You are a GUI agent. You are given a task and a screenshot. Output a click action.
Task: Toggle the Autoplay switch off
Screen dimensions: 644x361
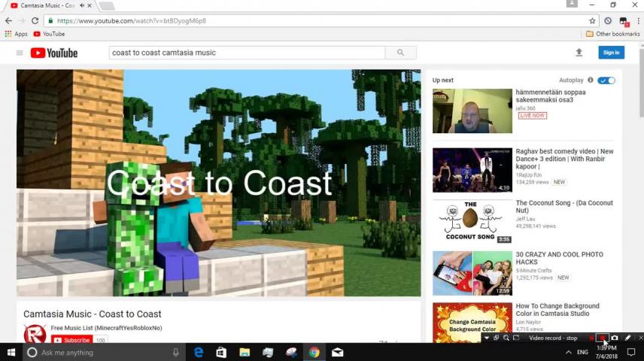(606, 80)
